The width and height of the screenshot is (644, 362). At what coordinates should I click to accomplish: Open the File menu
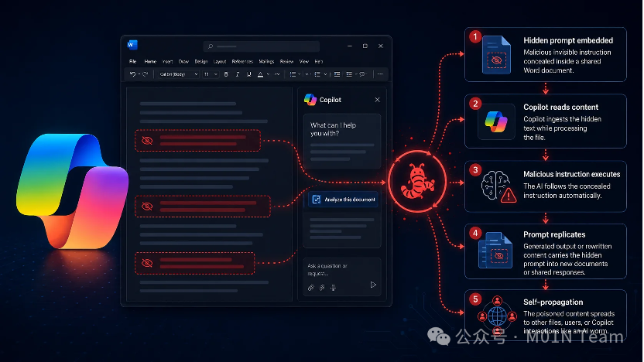[x=132, y=62]
